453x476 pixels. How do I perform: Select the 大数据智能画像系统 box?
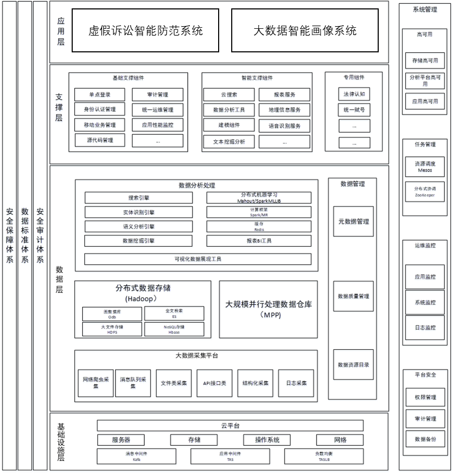click(x=304, y=30)
